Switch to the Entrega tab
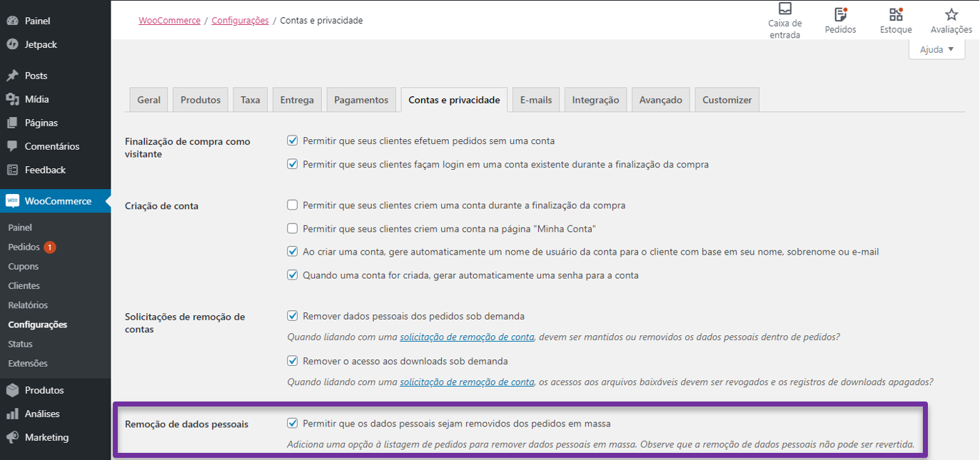The width and height of the screenshot is (980, 460). tap(297, 100)
